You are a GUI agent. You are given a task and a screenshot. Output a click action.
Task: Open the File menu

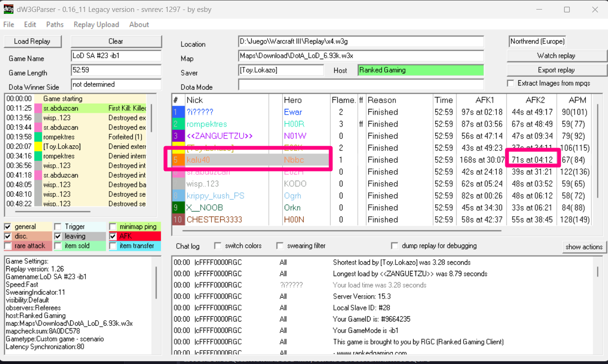(9, 24)
